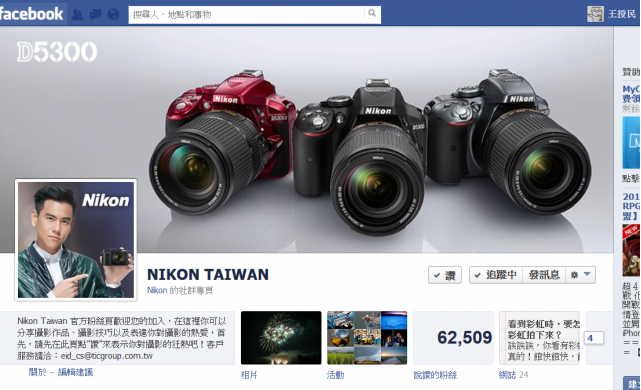
Task: Click the 62,509 fans count box
Action: (453, 338)
